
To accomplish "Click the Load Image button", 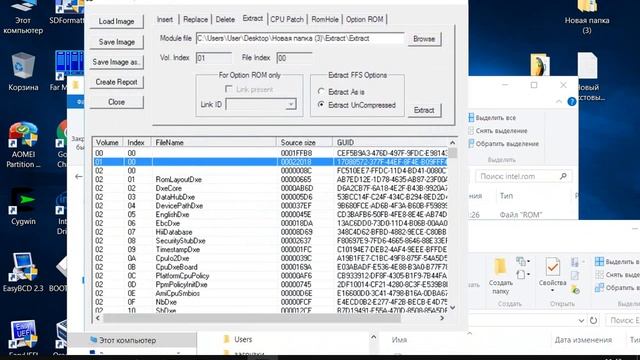I will (x=116, y=21).
